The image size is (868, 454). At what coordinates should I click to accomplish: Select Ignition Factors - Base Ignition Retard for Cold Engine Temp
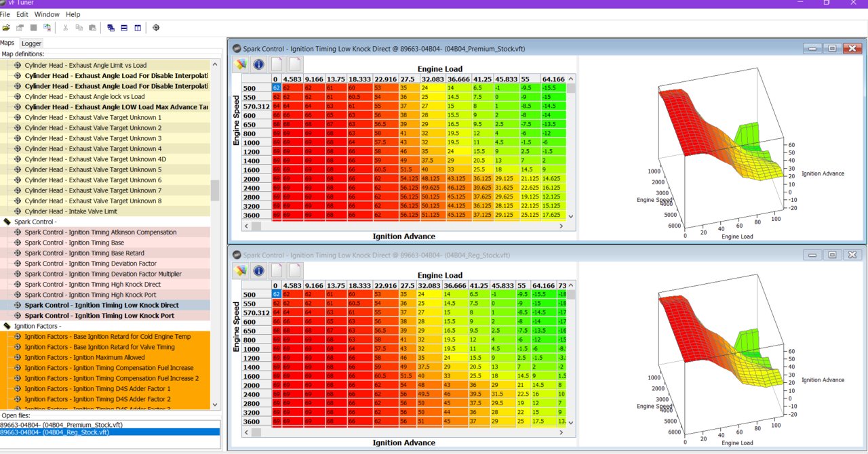109,337
